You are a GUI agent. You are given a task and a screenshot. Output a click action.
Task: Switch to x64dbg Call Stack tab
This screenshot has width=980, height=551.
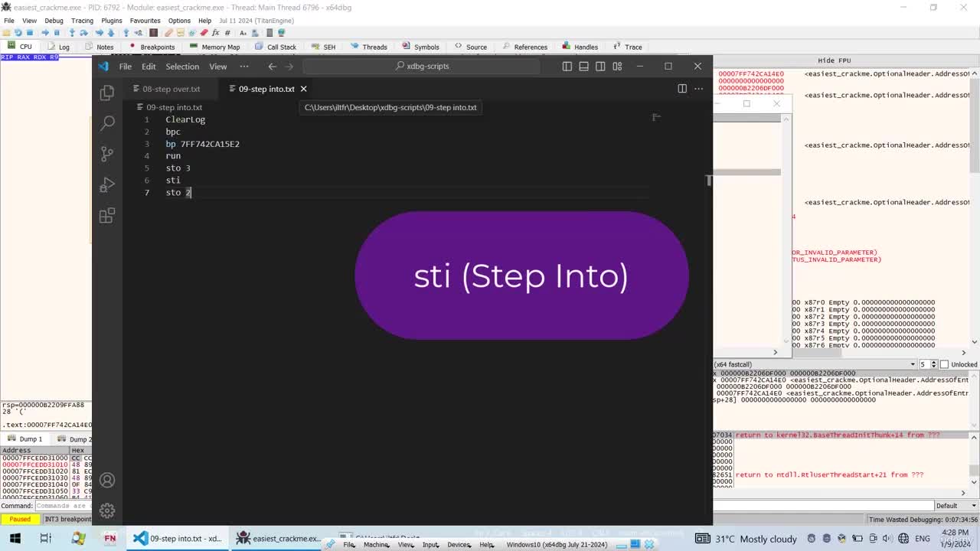click(275, 47)
